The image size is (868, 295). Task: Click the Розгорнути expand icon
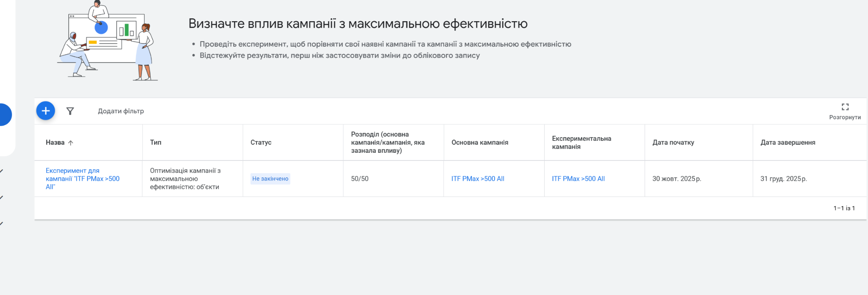(x=845, y=107)
